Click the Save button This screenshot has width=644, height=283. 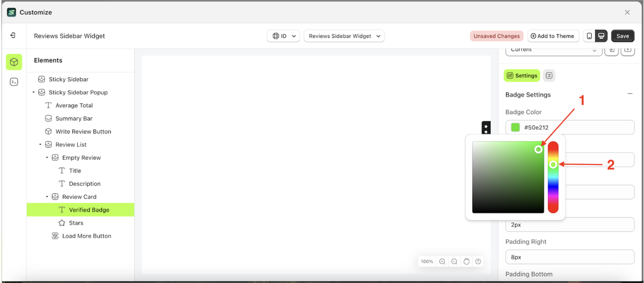623,36
